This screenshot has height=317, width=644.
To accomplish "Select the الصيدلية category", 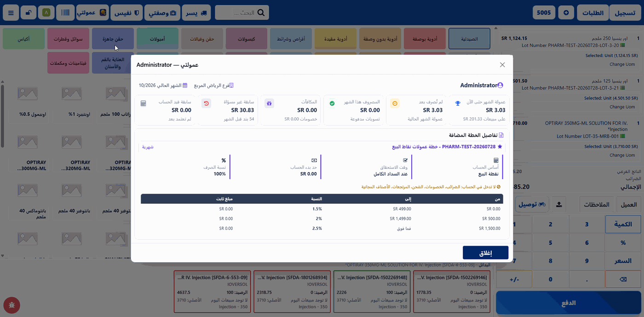I will tap(469, 39).
